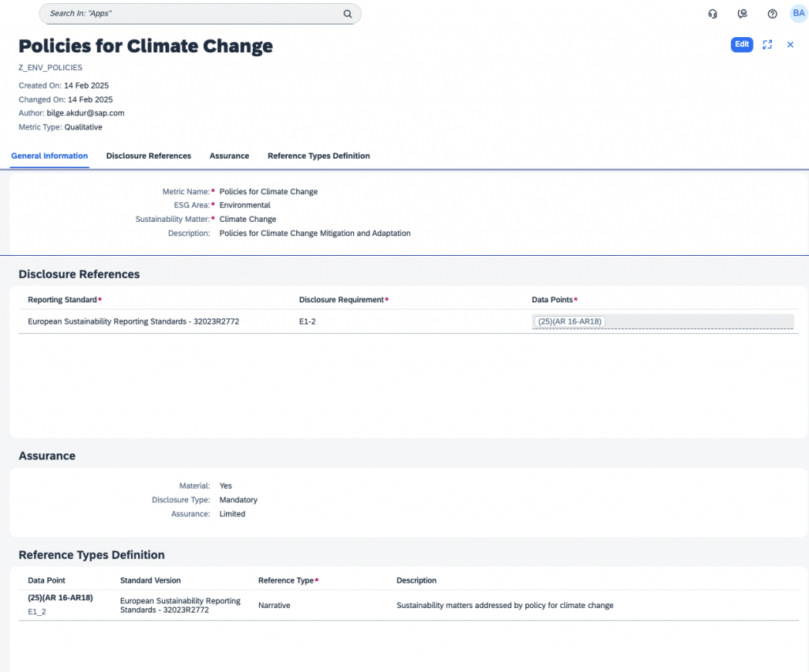
Task: Click the bold (25)(AR 16-AR18) cell in the Reference Types Definition table
Action: (x=60, y=598)
